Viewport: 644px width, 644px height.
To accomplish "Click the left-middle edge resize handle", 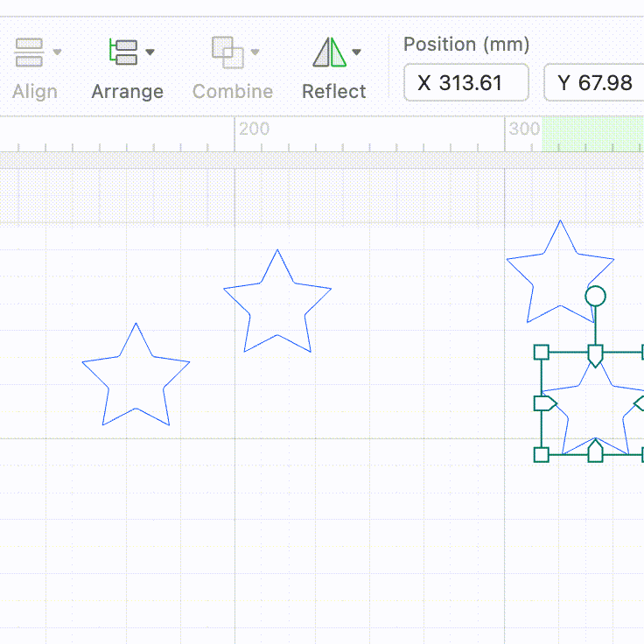I will pyautogui.click(x=545, y=403).
